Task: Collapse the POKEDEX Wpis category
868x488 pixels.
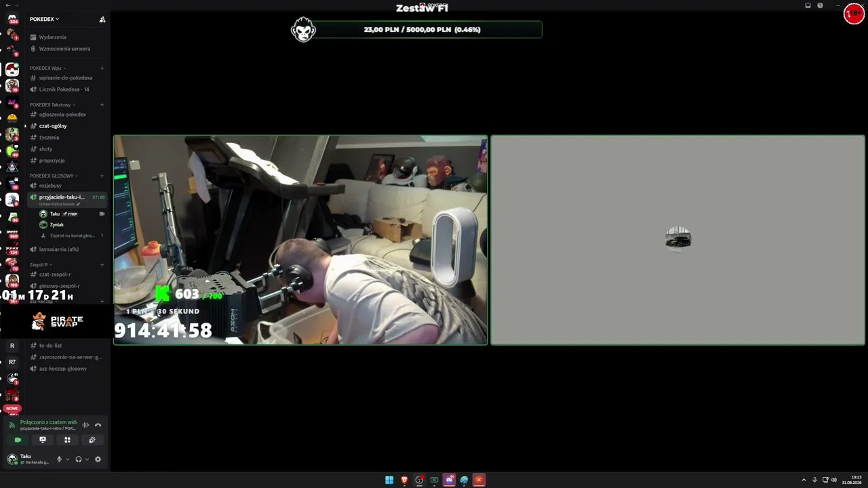Action: coord(47,68)
